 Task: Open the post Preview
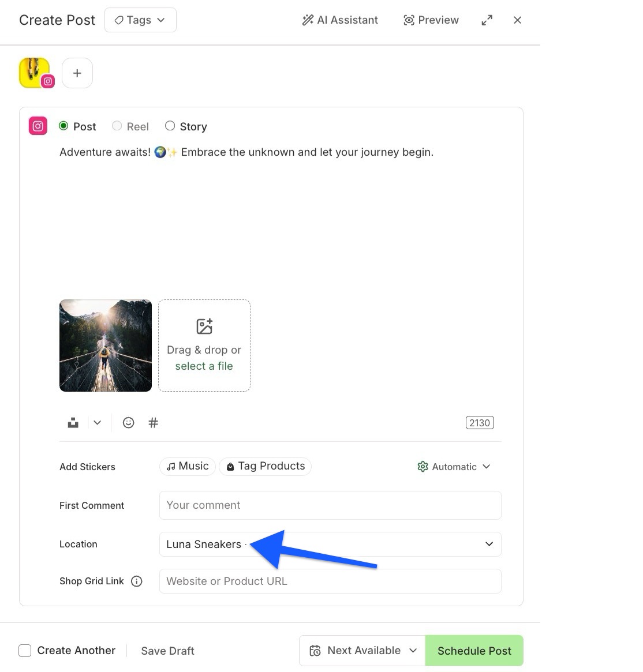[x=431, y=20]
